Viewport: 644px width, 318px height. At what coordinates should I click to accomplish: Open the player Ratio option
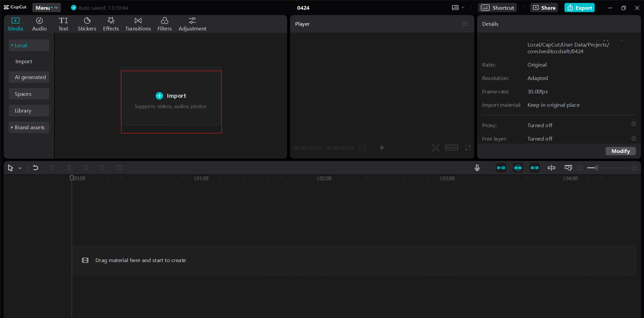tap(451, 148)
